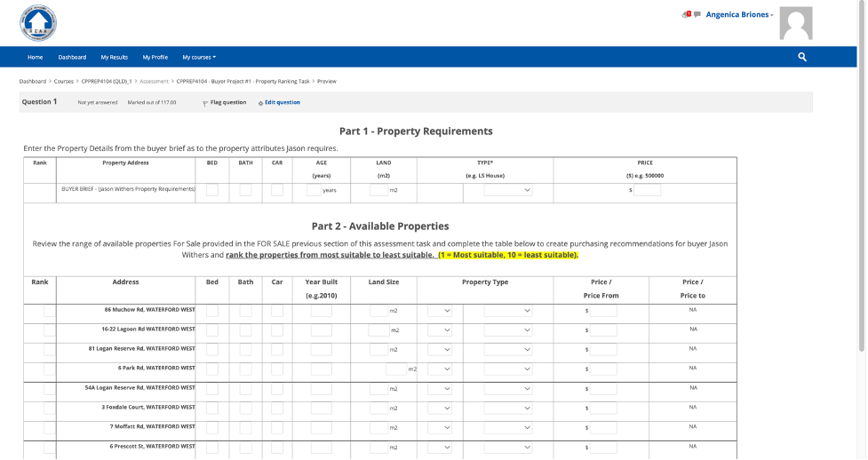This screenshot has height=460, width=868.
Task: Click the page vertical scrollbar
Action: tap(862, 178)
